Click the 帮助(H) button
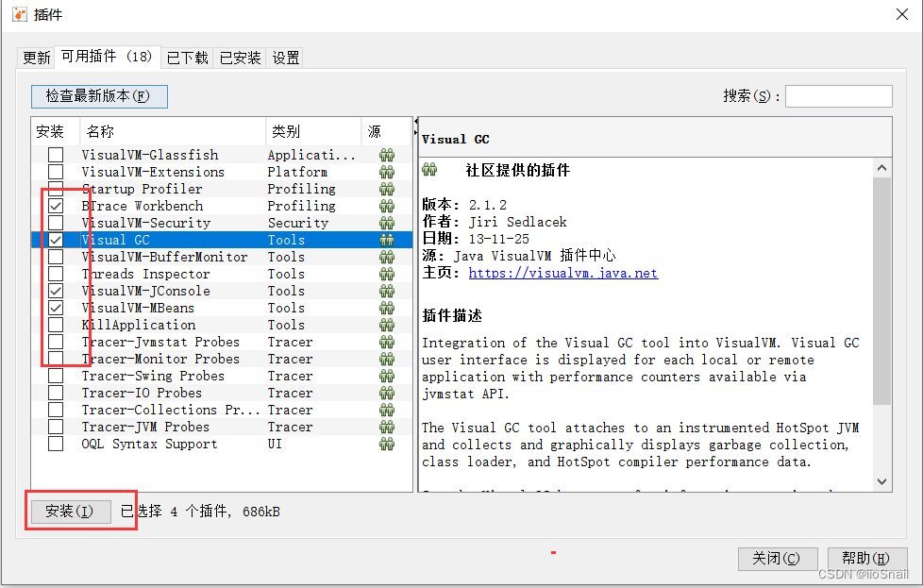Screen dimensions: 923x588 (x=866, y=559)
